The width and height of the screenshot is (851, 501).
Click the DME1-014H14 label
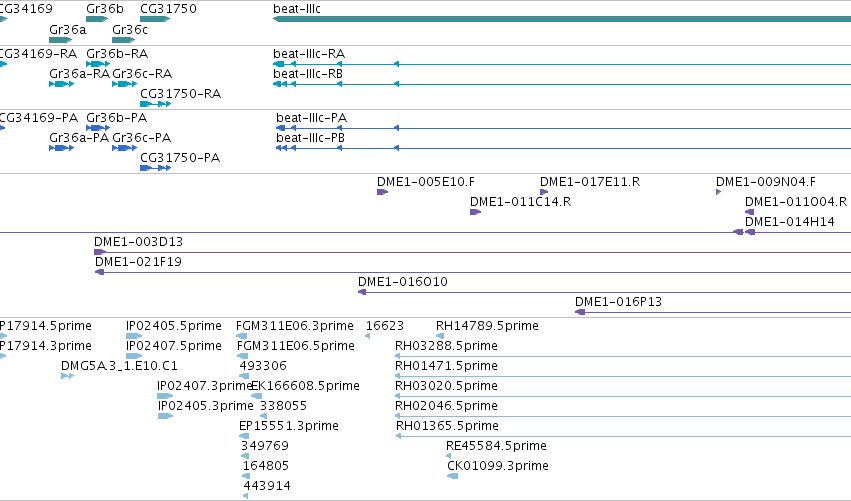(x=790, y=221)
